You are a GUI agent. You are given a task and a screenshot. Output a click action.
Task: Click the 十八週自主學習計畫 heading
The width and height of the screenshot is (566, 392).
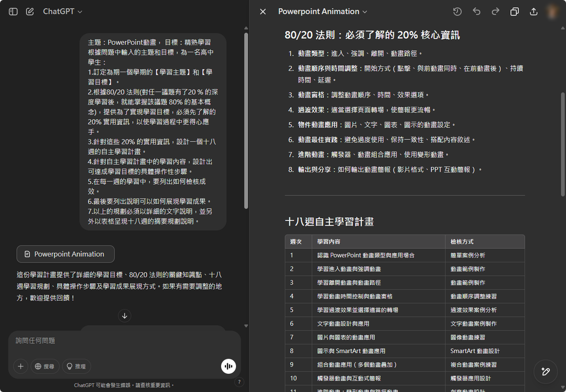(329, 222)
